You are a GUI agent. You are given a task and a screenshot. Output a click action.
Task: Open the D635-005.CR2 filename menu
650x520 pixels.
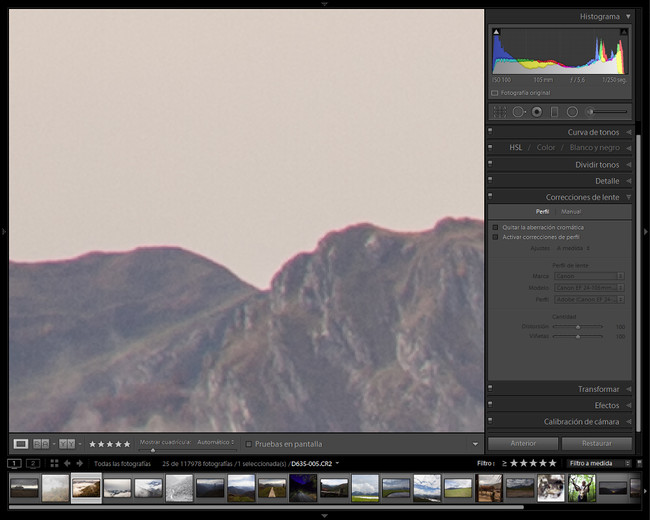[315, 464]
